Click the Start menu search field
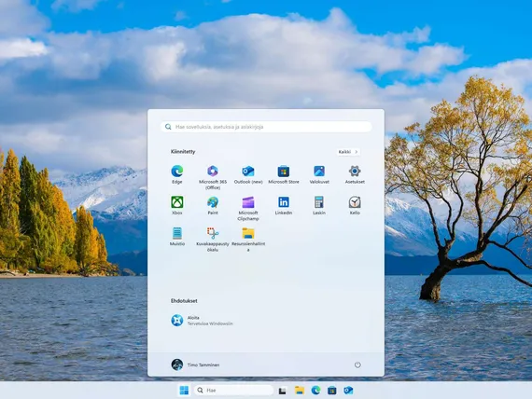 pos(266,127)
